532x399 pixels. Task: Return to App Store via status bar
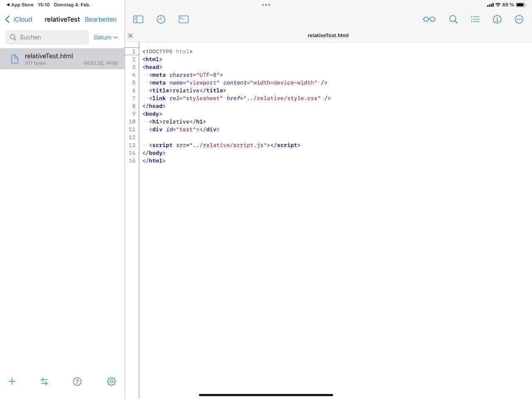(20, 5)
